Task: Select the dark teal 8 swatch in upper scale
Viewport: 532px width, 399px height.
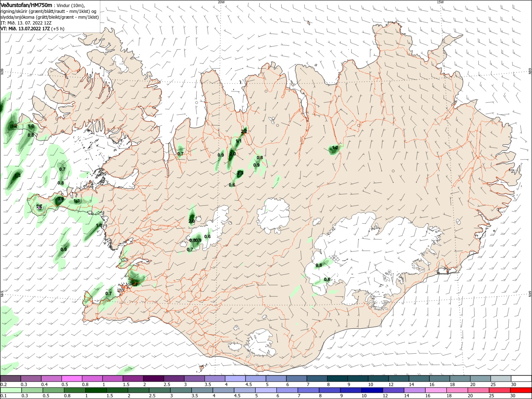Action: (337, 379)
